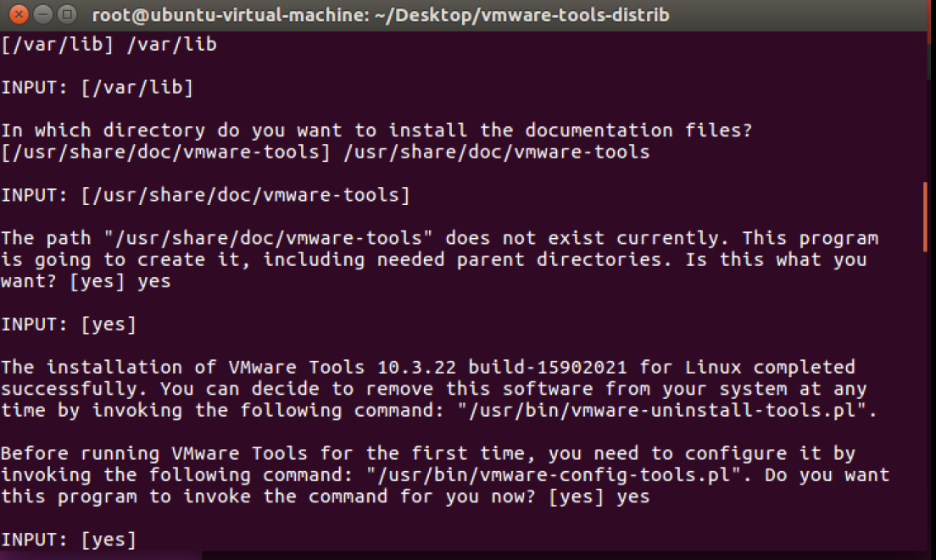This screenshot has height=560, width=936.
Task: Click the "want? [yes] yes" answer line
Action: 86,281
